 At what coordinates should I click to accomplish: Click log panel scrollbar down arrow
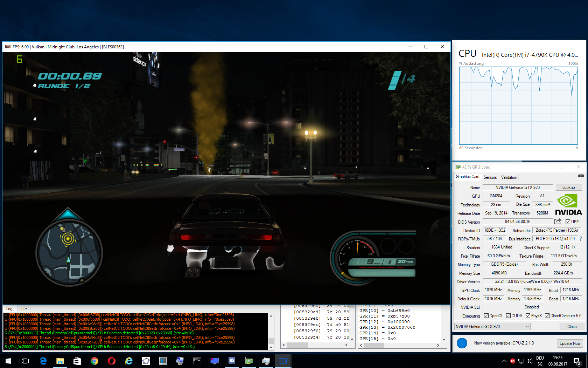point(271,347)
